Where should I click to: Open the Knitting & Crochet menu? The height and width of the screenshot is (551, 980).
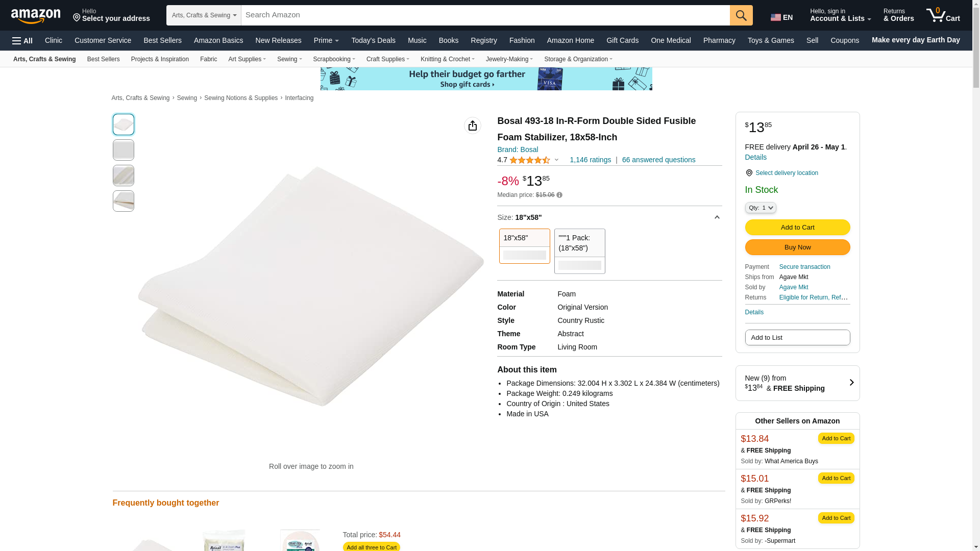448,59
